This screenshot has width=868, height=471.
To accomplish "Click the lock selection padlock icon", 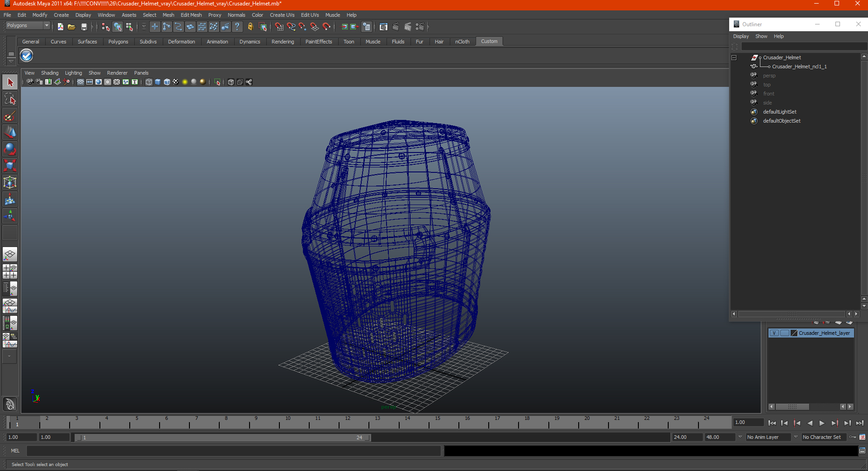I will [x=250, y=27].
